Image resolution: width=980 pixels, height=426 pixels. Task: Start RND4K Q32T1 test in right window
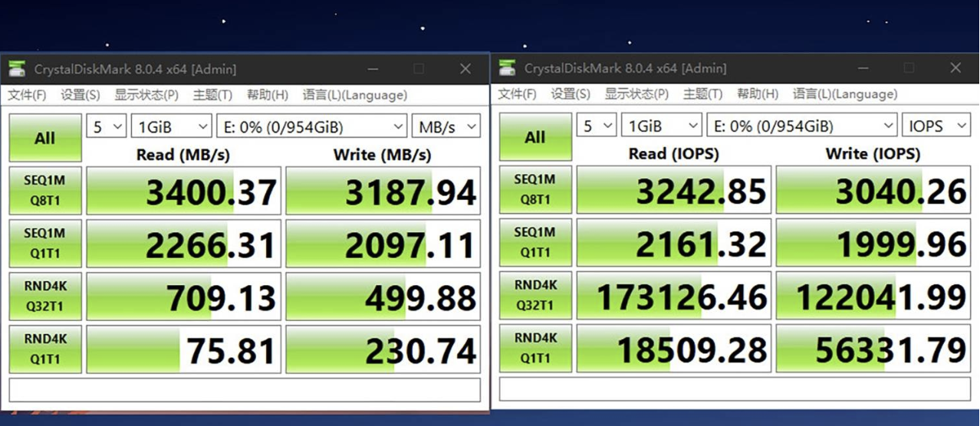(535, 295)
